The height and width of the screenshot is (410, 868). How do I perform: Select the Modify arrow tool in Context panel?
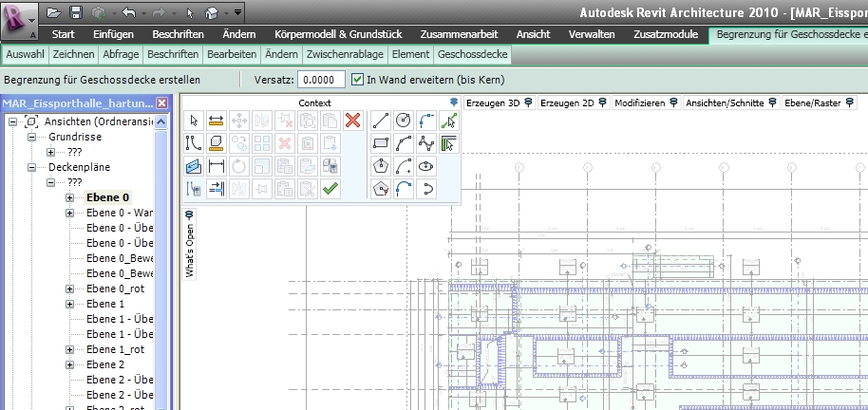click(194, 121)
